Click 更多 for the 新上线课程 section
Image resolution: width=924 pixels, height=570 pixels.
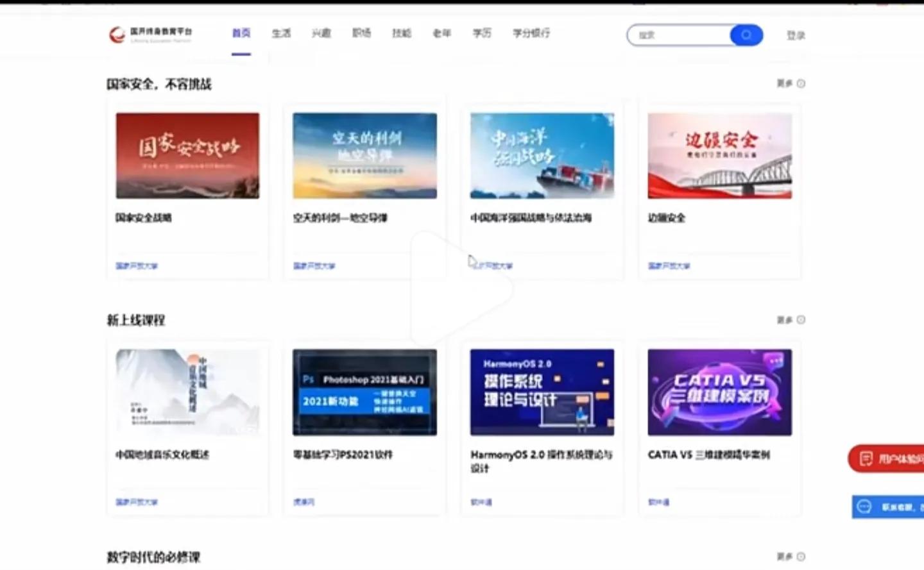(785, 319)
